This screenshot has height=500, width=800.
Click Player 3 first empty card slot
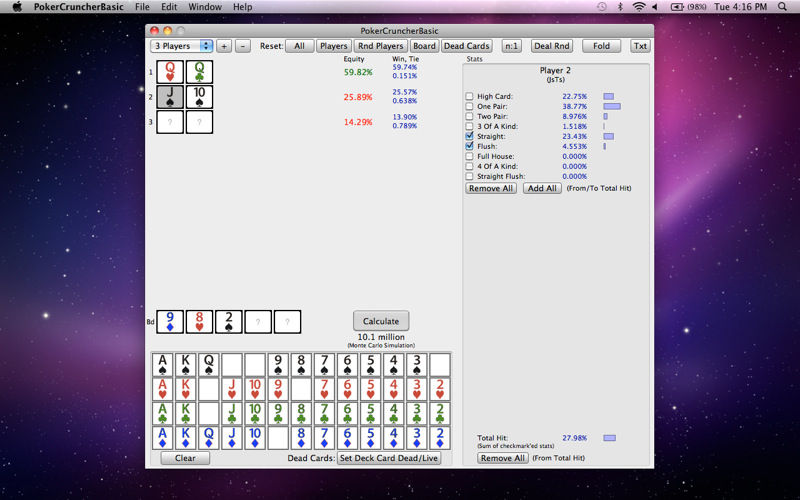tap(170, 122)
